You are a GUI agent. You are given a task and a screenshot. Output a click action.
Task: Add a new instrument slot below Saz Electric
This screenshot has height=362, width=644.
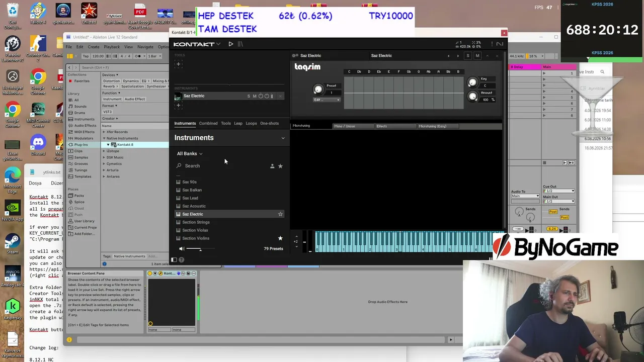(178, 106)
